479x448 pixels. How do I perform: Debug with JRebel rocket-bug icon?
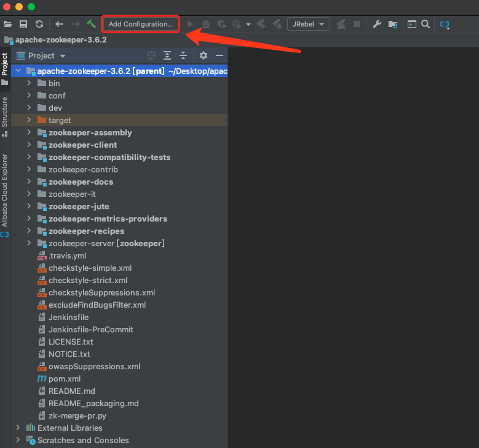(277, 24)
